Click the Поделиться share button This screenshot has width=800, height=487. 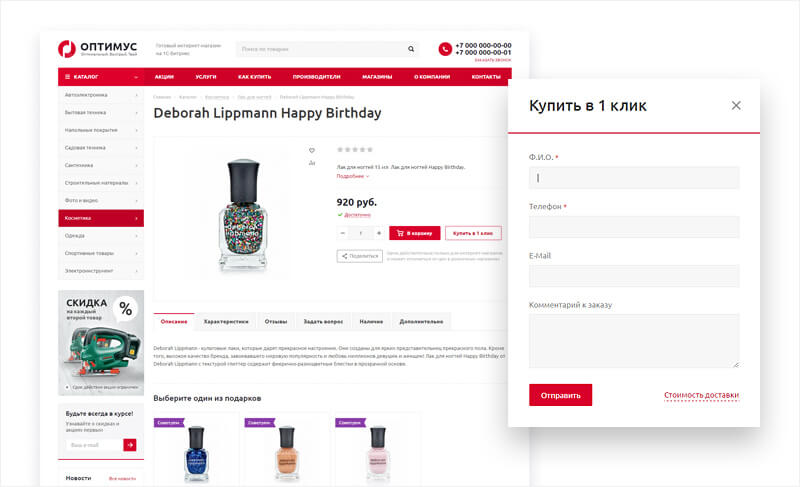point(360,256)
